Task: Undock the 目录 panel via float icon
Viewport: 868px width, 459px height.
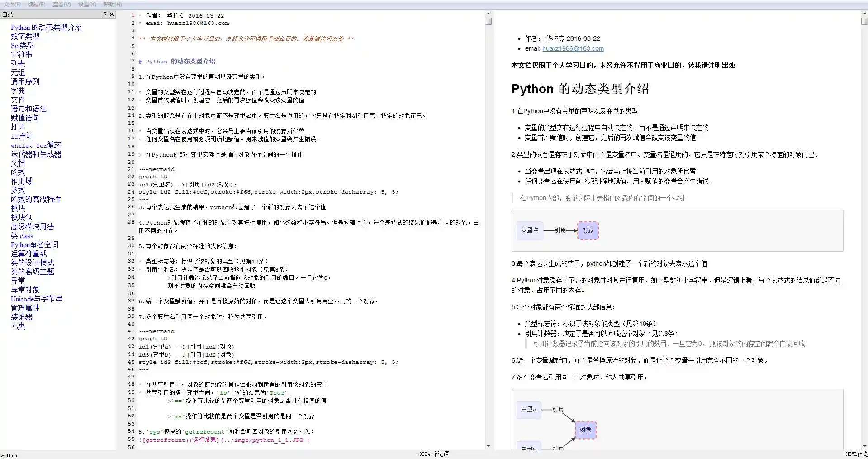Action: pyautogui.click(x=104, y=14)
